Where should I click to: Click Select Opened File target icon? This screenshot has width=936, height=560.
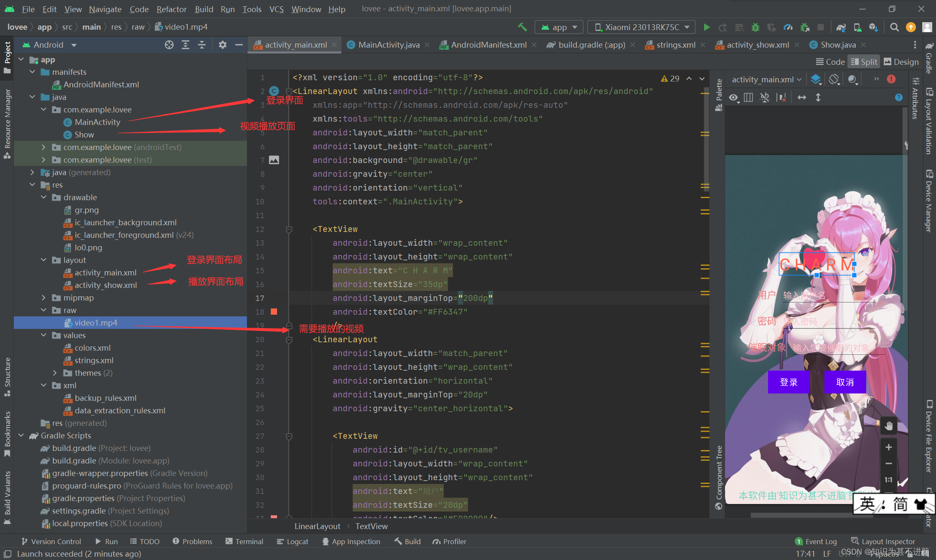(x=169, y=45)
